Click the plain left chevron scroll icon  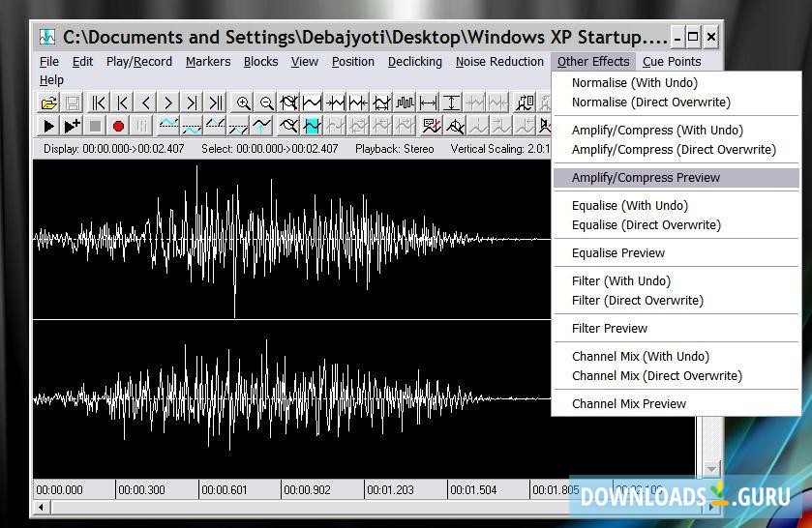(x=145, y=103)
